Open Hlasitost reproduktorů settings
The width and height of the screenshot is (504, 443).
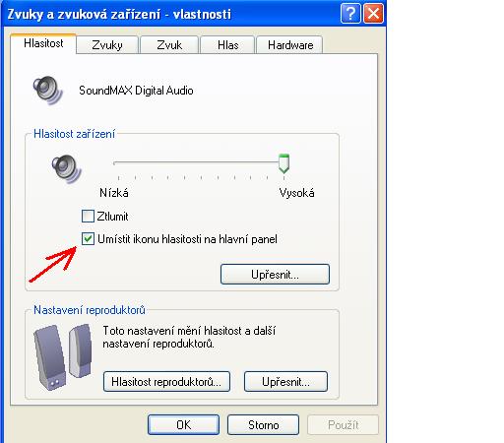[x=166, y=382]
